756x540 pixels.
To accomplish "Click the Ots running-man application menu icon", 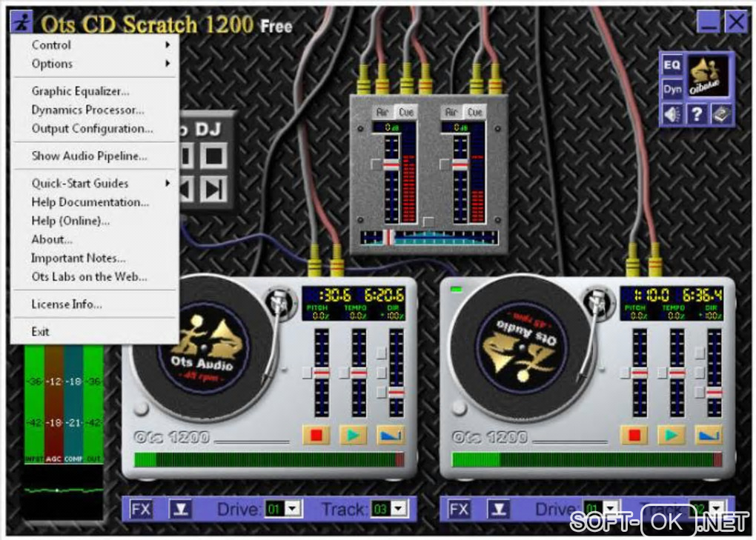I will [21, 21].
